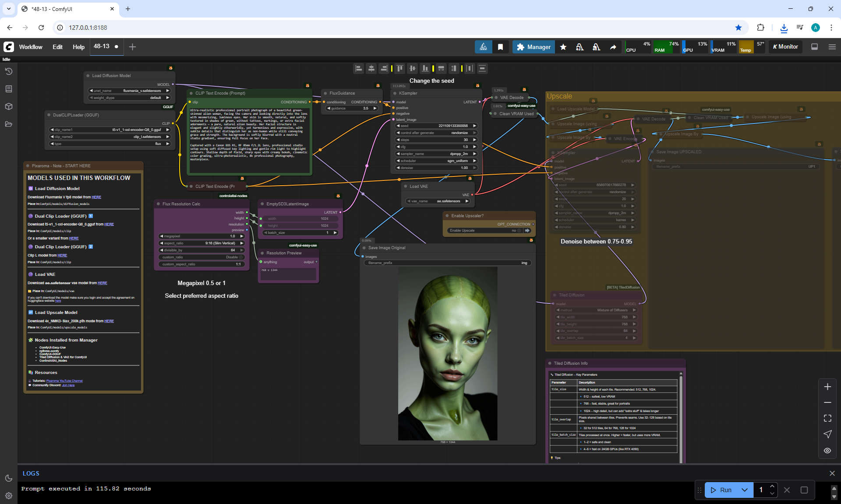The image size is (841, 504).
Task: Toggle link visibility eye icon
Action: 827,450
